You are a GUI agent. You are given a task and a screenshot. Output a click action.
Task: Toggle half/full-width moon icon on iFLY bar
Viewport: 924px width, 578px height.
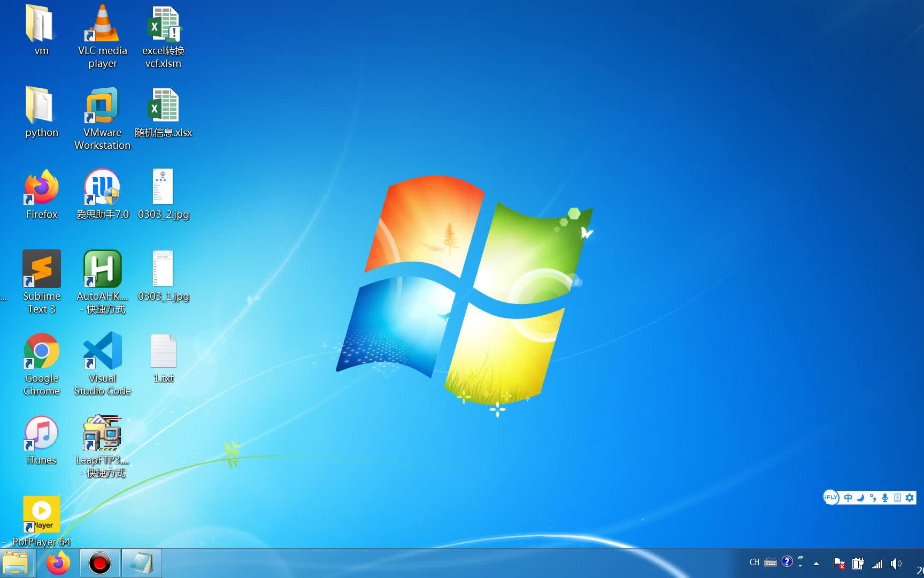click(x=860, y=498)
